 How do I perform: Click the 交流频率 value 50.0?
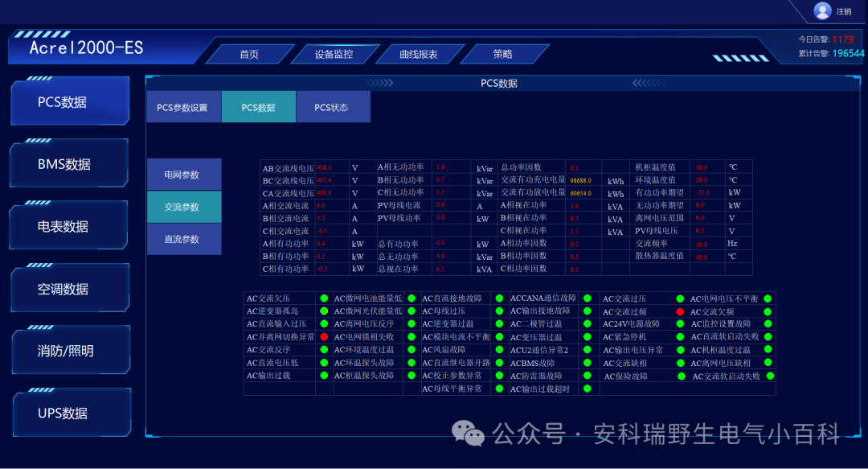(x=702, y=245)
